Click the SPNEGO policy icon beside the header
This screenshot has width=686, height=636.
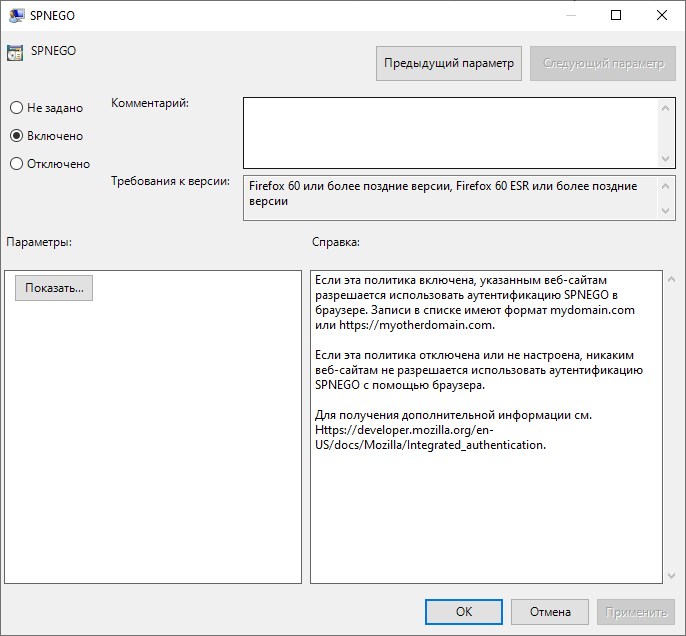tap(16, 53)
